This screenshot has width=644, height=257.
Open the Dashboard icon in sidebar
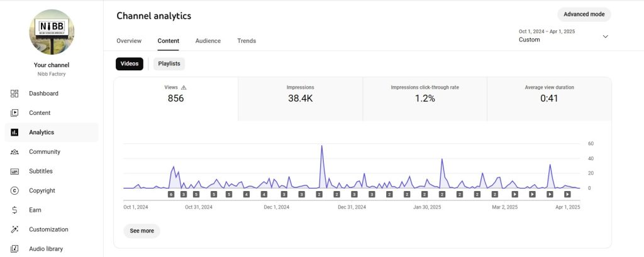click(x=14, y=94)
